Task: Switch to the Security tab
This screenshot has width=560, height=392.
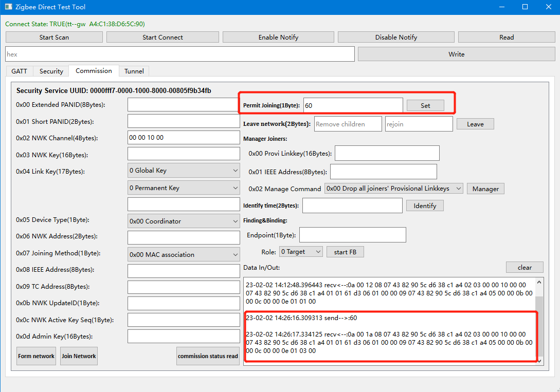Action: tap(51, 71)
